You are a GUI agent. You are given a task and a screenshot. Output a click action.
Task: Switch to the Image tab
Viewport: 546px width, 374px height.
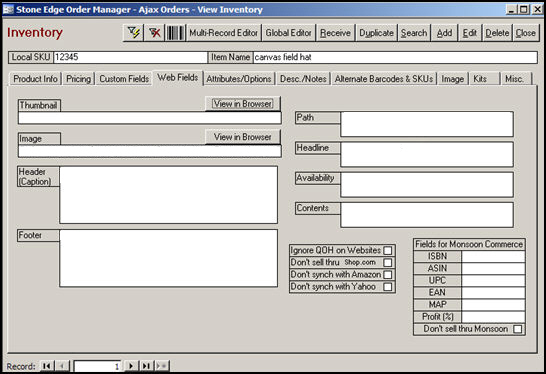[453, 79]
